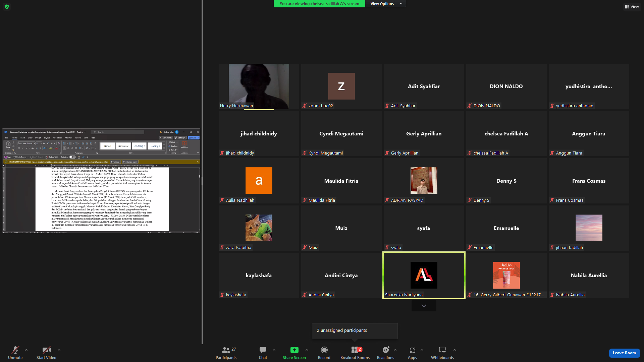Viewport: 644px width, 362px height.
Task: Toggle Bold in shared Word ribbon
Action: point(19,148)
